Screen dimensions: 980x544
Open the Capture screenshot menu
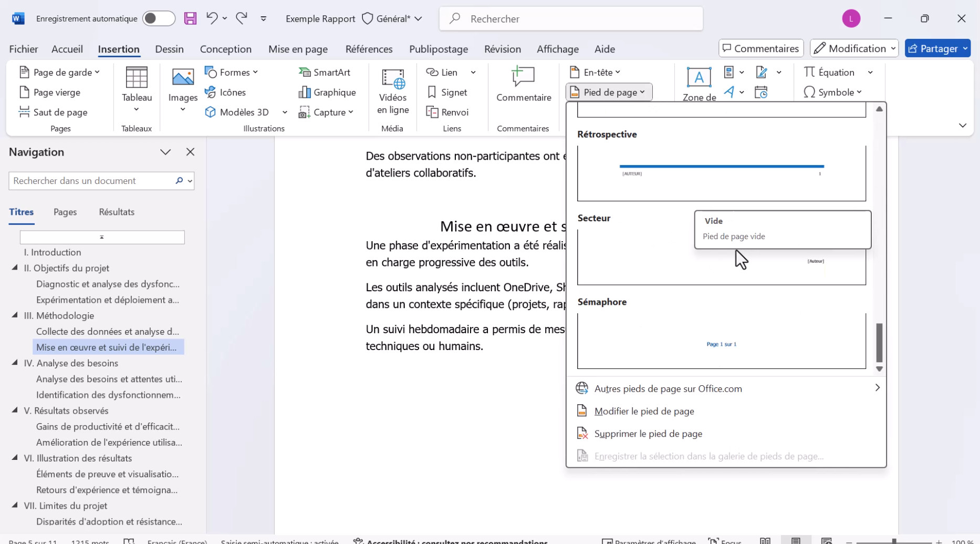(x=326, y=112)
